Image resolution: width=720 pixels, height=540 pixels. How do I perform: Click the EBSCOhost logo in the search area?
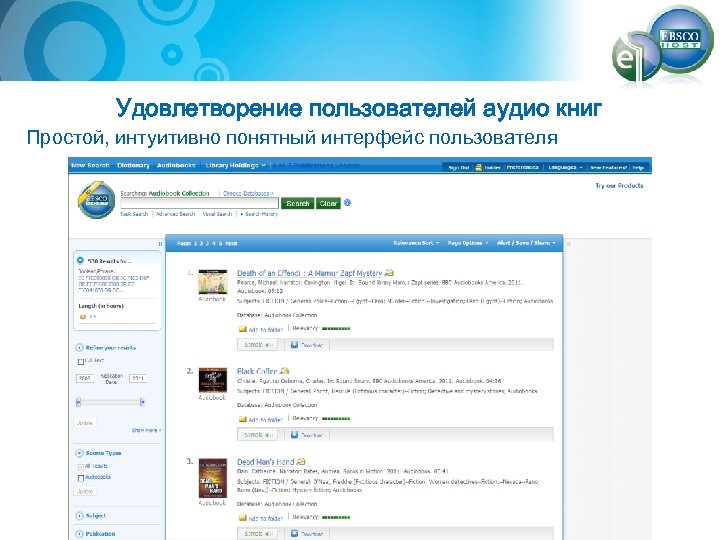coord(96,200)
